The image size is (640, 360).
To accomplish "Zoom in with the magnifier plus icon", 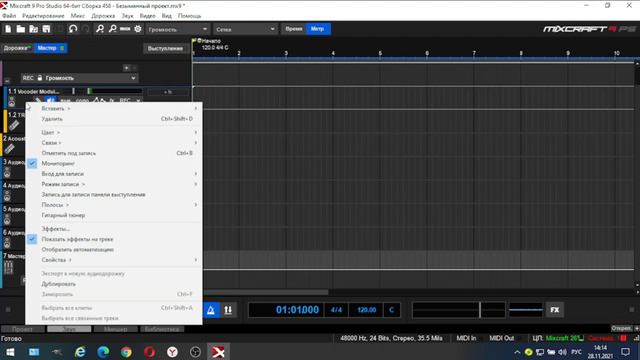I will [x=100, y=29].
